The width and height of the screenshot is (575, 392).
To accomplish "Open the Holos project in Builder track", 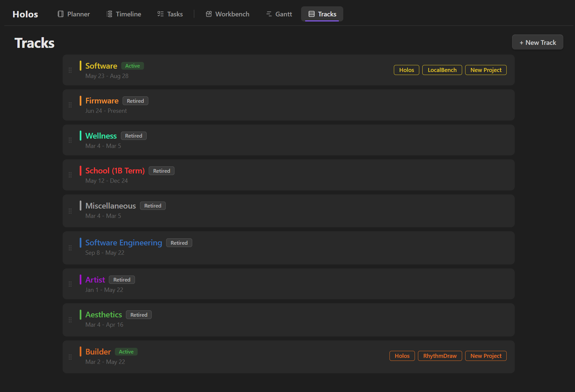I will coord(402,356).
